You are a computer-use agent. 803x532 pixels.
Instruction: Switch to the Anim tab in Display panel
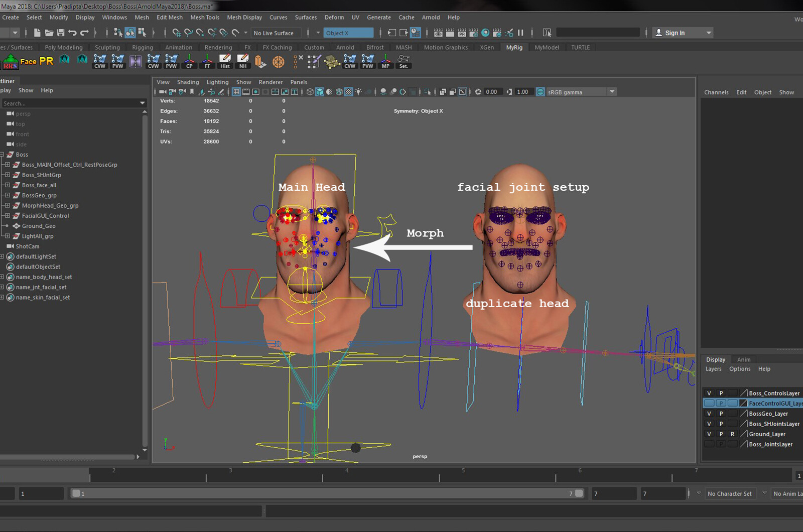click(x=743, y=359)
